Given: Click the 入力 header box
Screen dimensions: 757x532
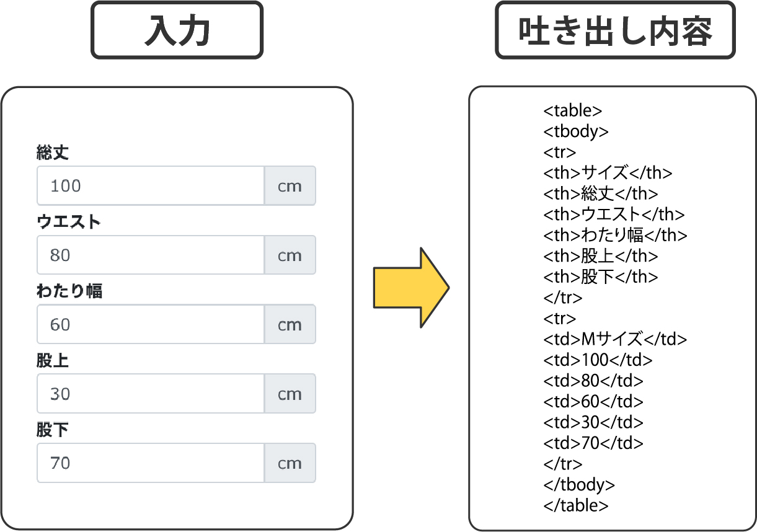Looking at the screenshot, I should coord(177,30).
